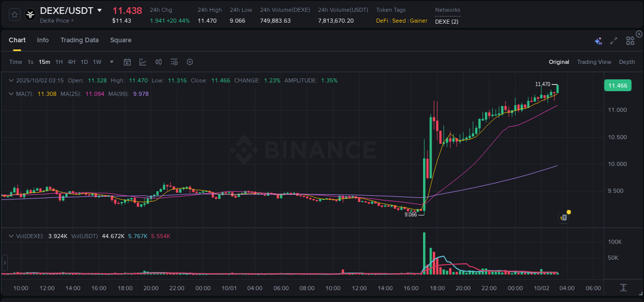
Task: Open the chart layout grid icon
Action: tap(630, 40)
